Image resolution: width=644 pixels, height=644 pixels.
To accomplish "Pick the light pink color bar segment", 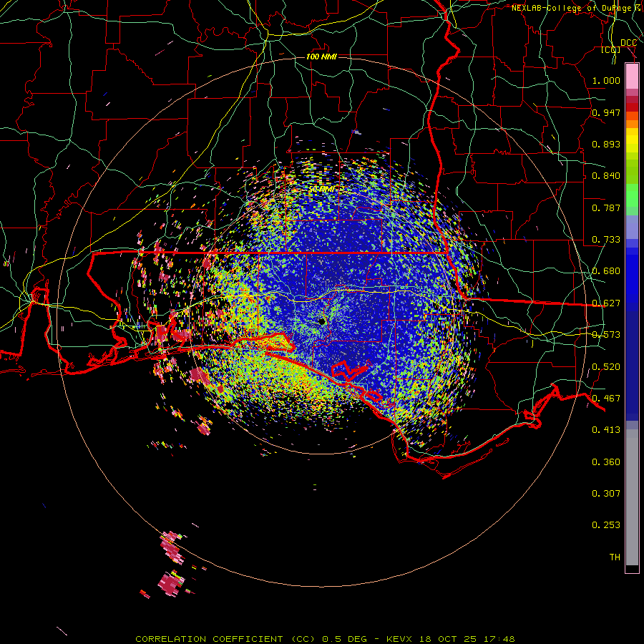I will pos(632,76).
